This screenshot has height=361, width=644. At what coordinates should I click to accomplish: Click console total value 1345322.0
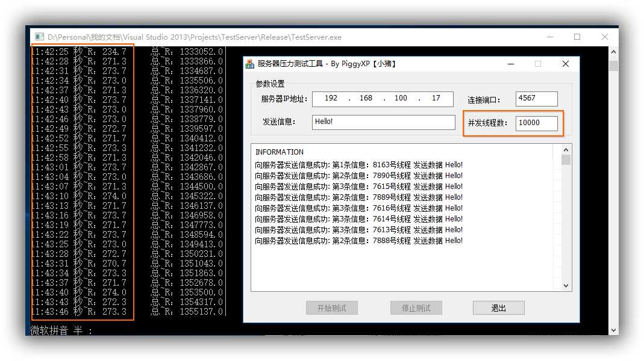[x=201, y=196]
